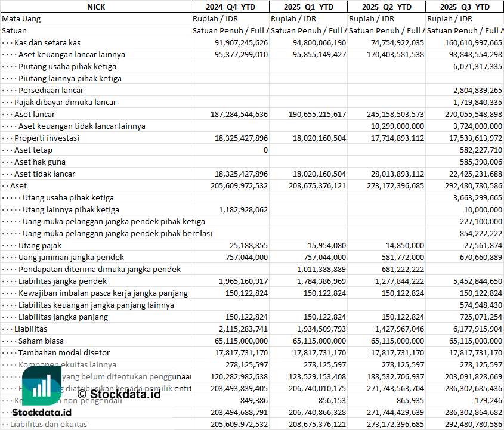
Task: Click the Tambahan modal disetor row label
Action: tap(55, 352)
